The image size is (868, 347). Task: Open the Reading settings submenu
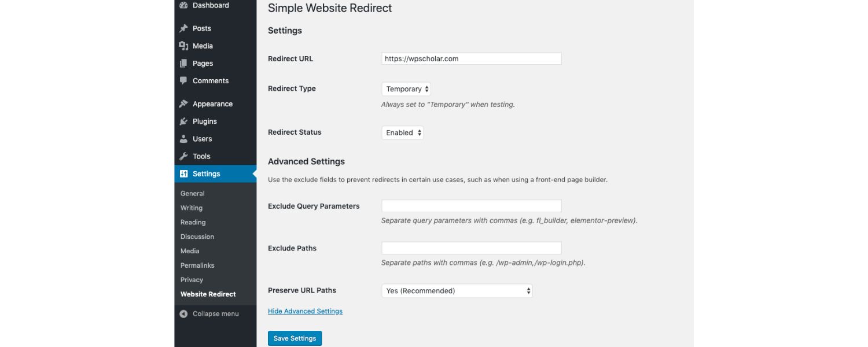[193, 222]
